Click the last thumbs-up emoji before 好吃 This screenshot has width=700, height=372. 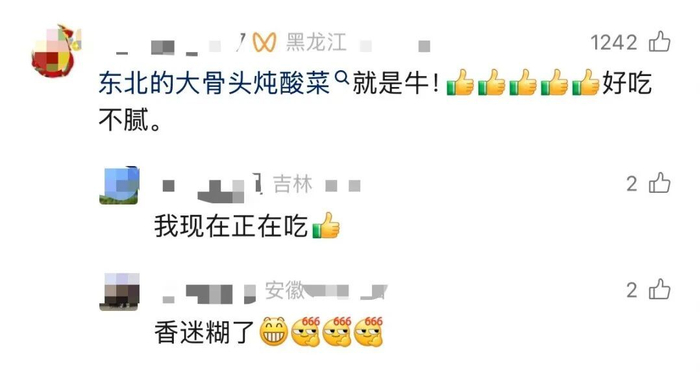[585, 83]
